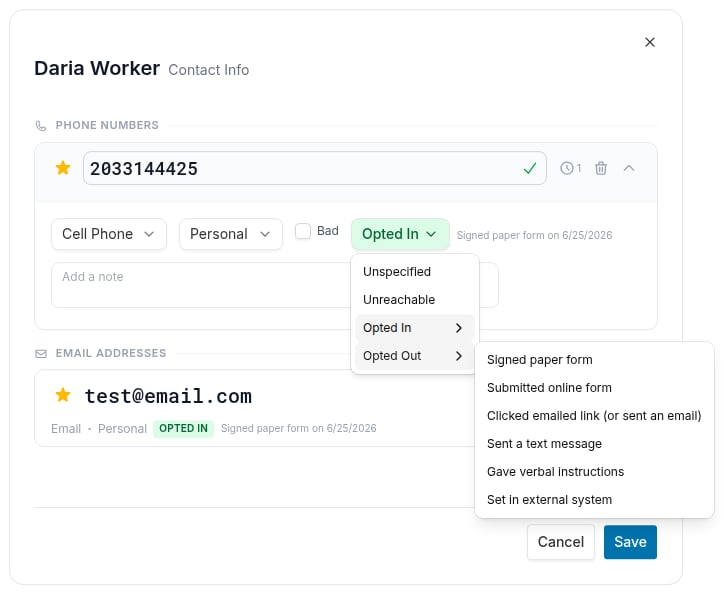The height and width of the screenshot is (594, 724).
Task: Click the email section envelope icon
Action: click(41, 354)
